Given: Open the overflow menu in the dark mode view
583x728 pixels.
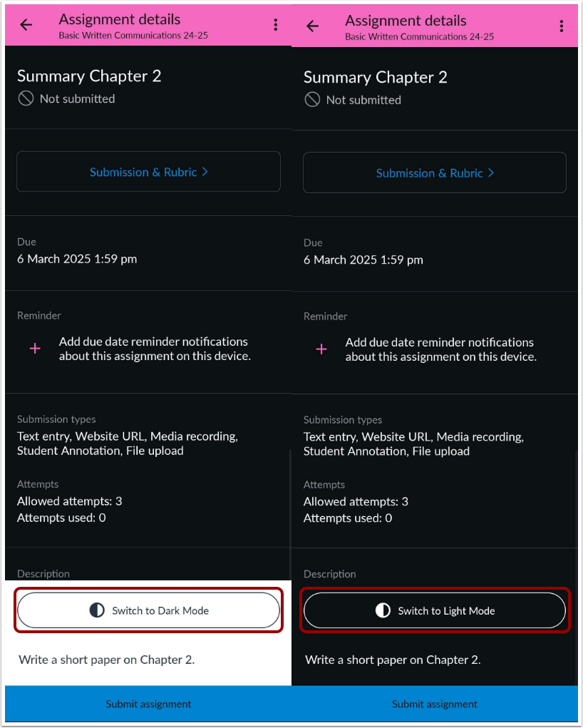Looking at the screenshot, I should point(562,24).
